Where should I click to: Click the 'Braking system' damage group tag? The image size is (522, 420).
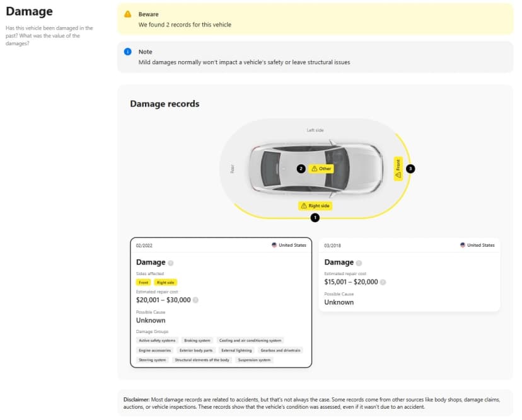(197, 340)
